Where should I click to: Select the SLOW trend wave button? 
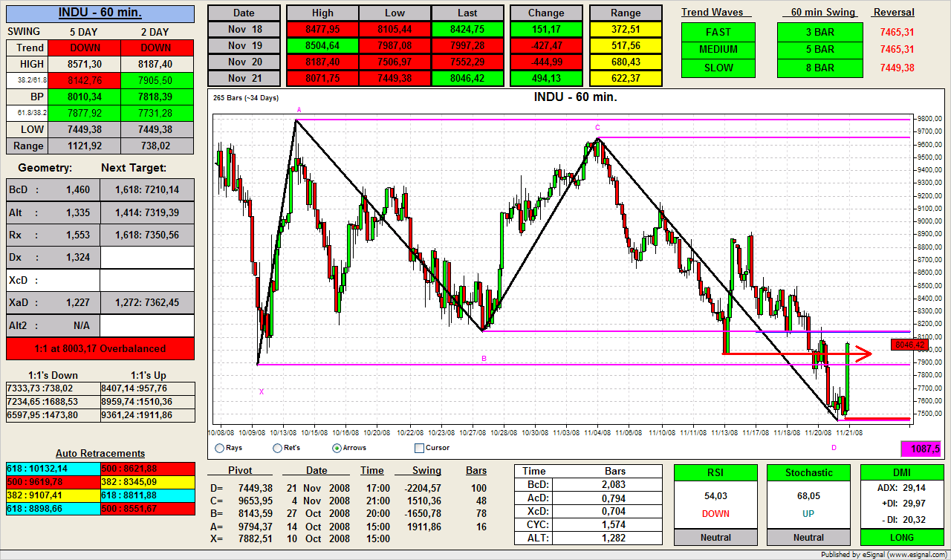(718, 68)
